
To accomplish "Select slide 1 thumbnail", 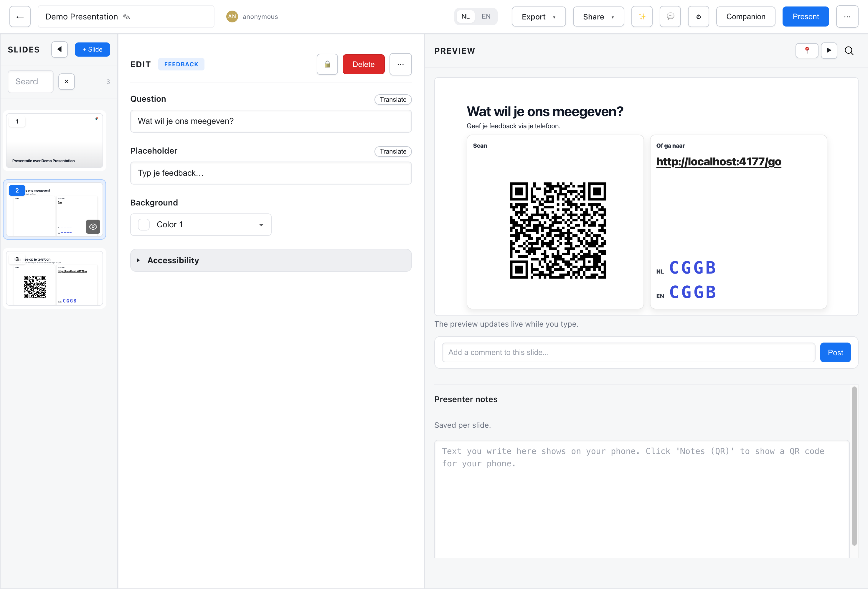I will (55, 141).
